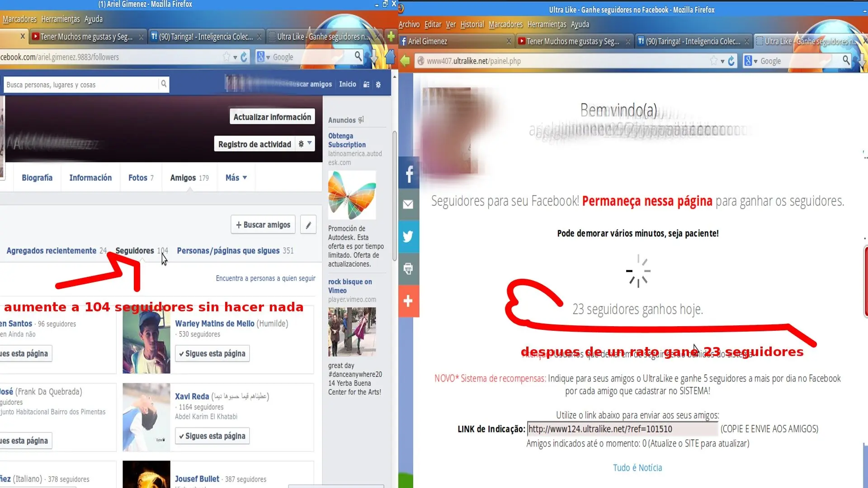Click the Facebook settings gear icon
Image resolution: width=868 pixels, height=488 pixels.
tap(378, 84)
